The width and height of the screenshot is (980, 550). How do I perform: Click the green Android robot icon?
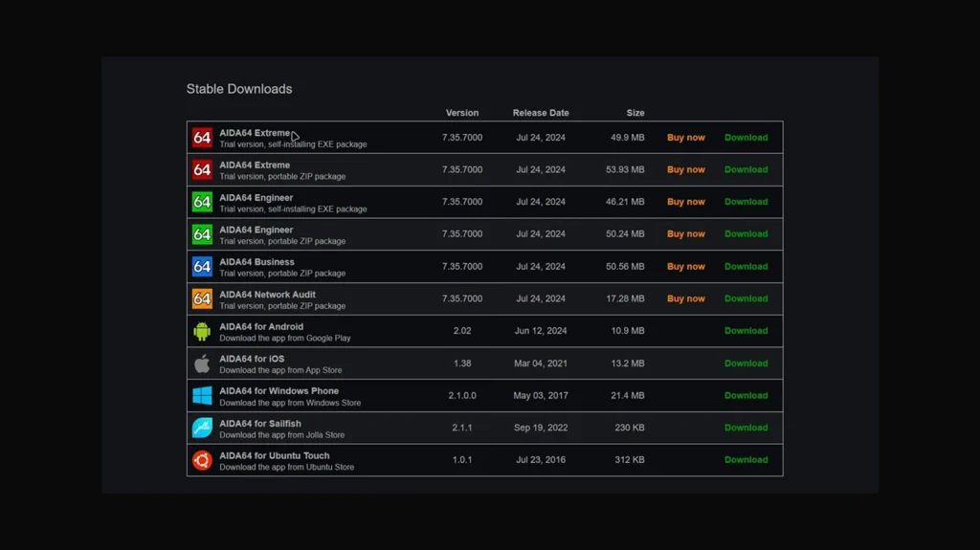click(x=202, y=331)
